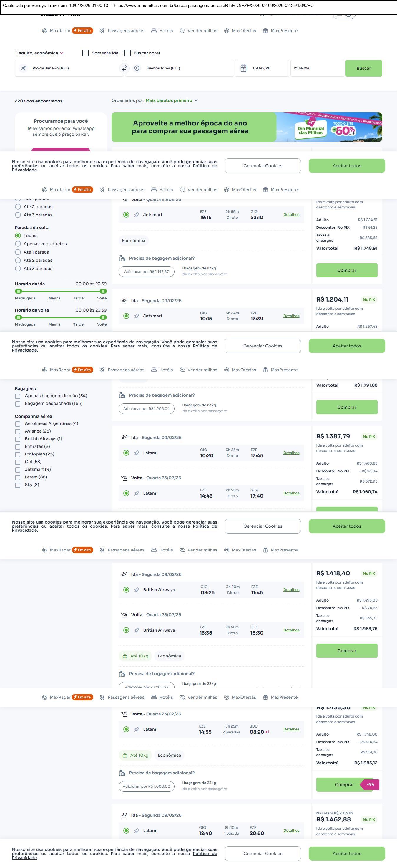Image resolution: width=397 pixels, height=868 pixels.
Task: Expand the '1 adulto, econômica' passenger dropdown
Action: (40, 53)
